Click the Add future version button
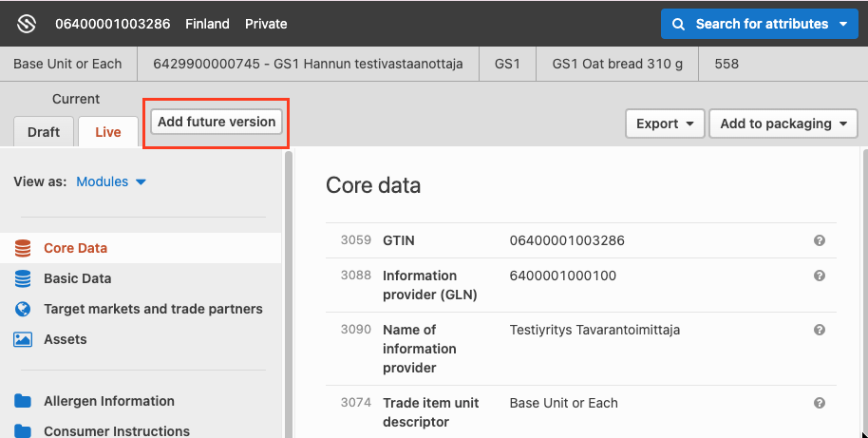Screen dimensions: 868x438 pos(217,122)
